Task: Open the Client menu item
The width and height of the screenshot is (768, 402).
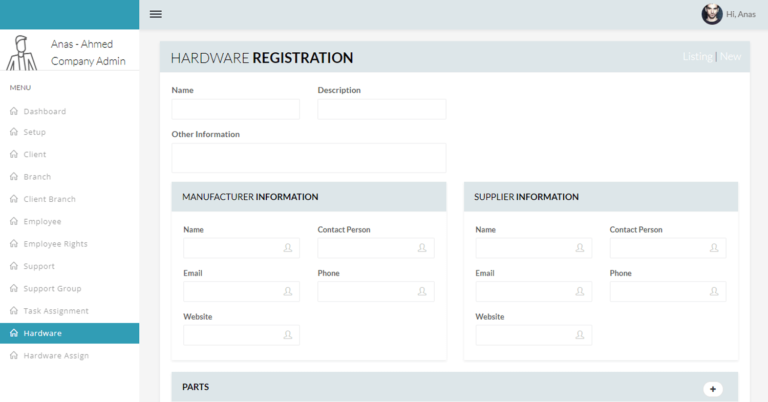Action: click(35, 155)
